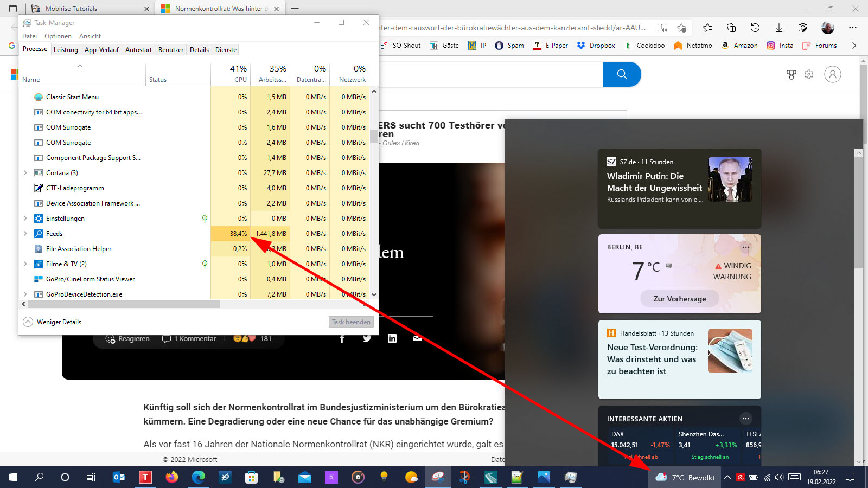Open the MSN settings gear icon

pos(809,74)
